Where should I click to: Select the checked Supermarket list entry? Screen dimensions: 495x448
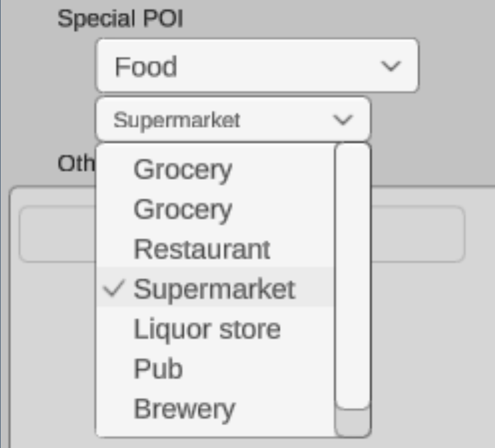(214, 289)
